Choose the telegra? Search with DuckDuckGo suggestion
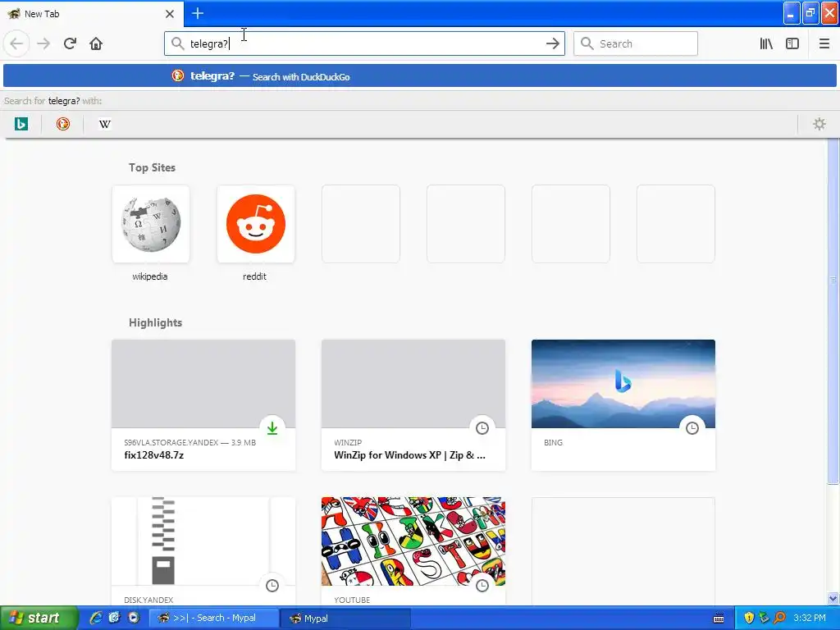The image size is (840, 630). click(x=420, y=76)
